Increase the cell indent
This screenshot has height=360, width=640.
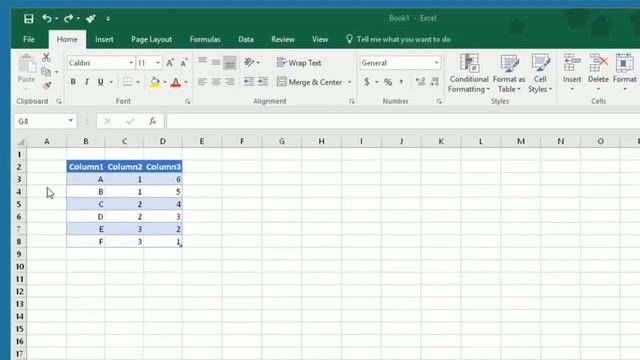click(263, 82)
